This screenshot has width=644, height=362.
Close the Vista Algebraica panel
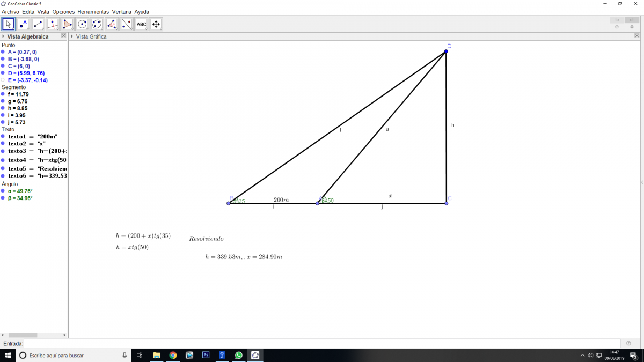pyautogui.click(x=63, y=36)
